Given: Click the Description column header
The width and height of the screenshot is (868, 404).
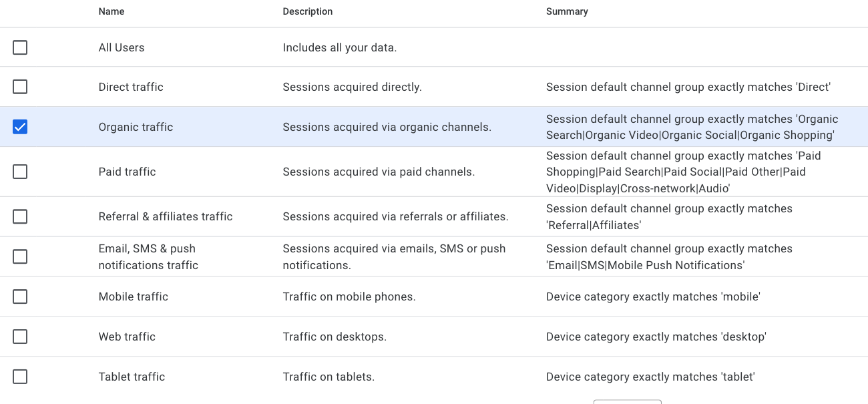Looking at the screenshot, I should coord(307,11).
